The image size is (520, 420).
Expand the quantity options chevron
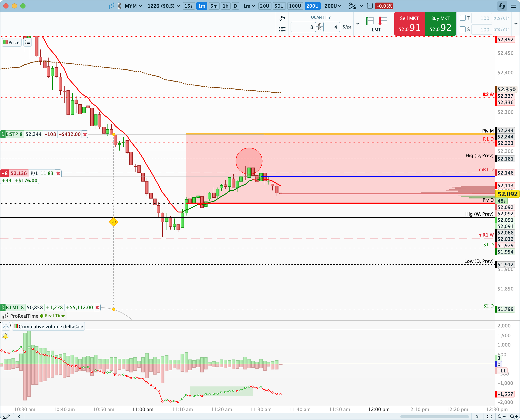pyautogui.click(x=358, y=24)
